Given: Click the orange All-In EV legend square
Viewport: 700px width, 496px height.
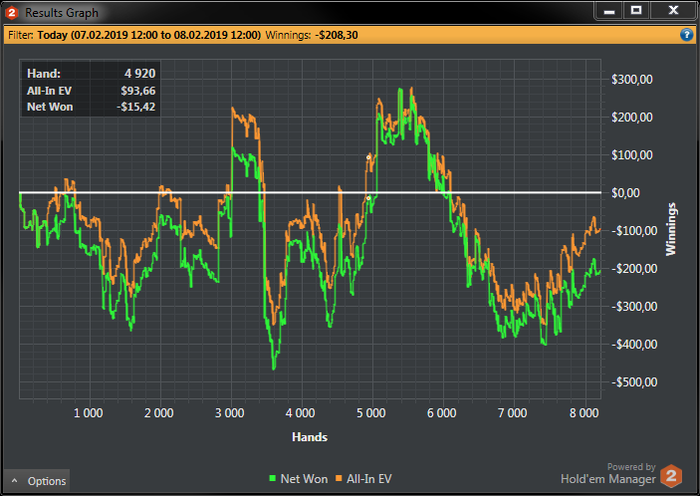Looking at the screenshot, I should click(337, 479).
